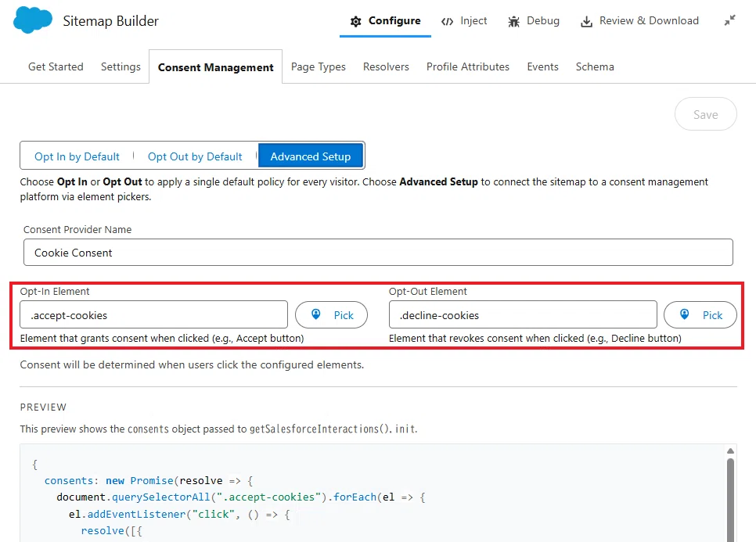This screenshot has width=756, height=542.
Task: Select Advanced Setup option
Action: (x=311, y=156)
